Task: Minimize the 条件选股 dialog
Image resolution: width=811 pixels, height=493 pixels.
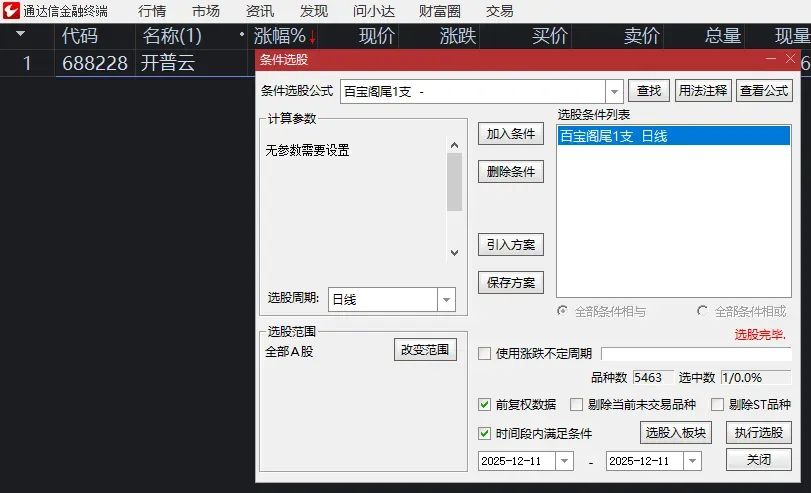Action: click(x=771, y=59)
